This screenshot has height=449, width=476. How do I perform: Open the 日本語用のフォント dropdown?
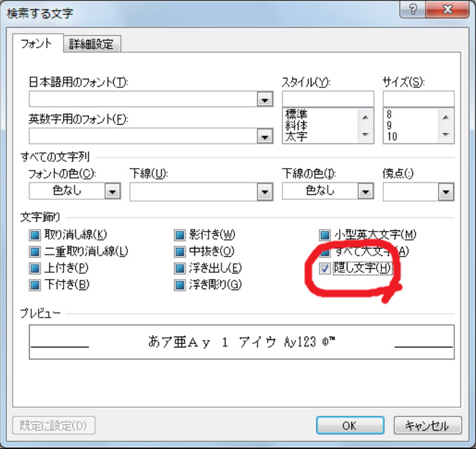click(265, 100)
